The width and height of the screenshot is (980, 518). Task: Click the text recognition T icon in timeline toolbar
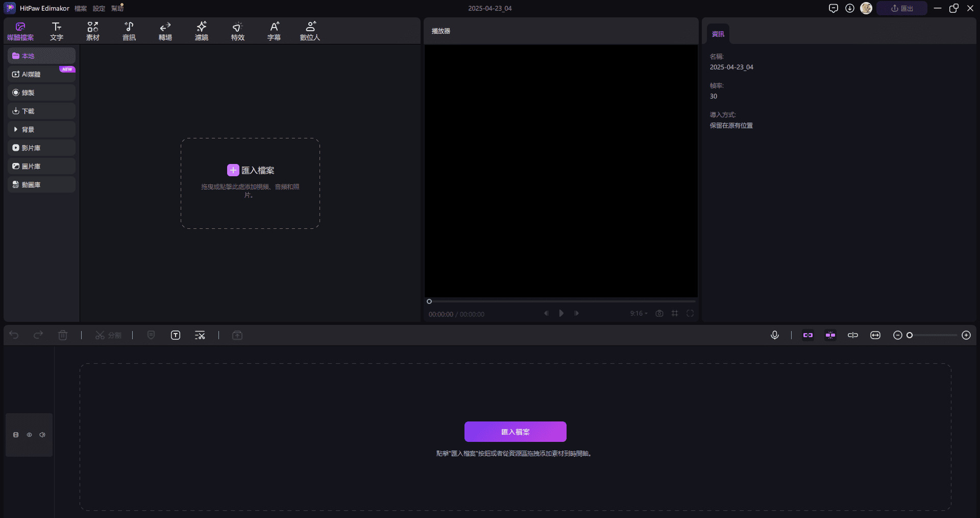click(176, 335)
